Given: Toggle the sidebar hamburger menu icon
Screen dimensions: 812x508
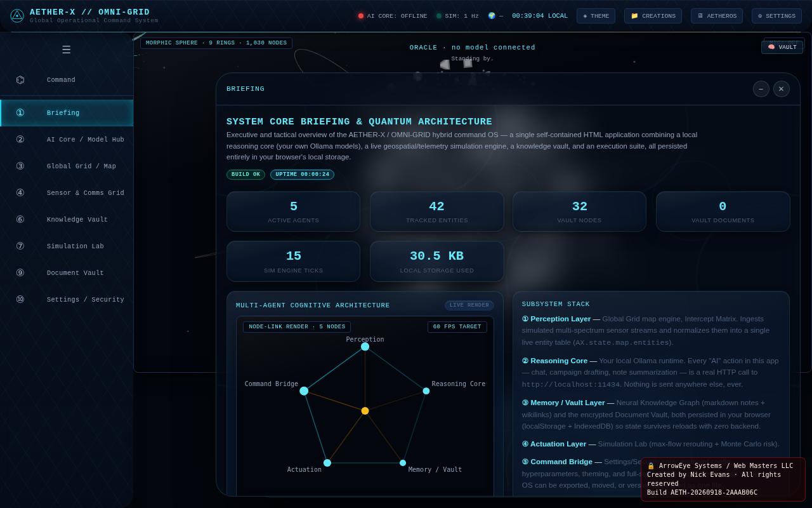Looking at the screenshot, I should coord(66,50).
